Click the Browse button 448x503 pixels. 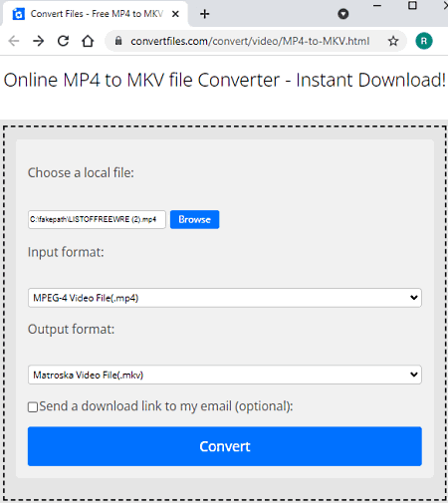(194, 219)
